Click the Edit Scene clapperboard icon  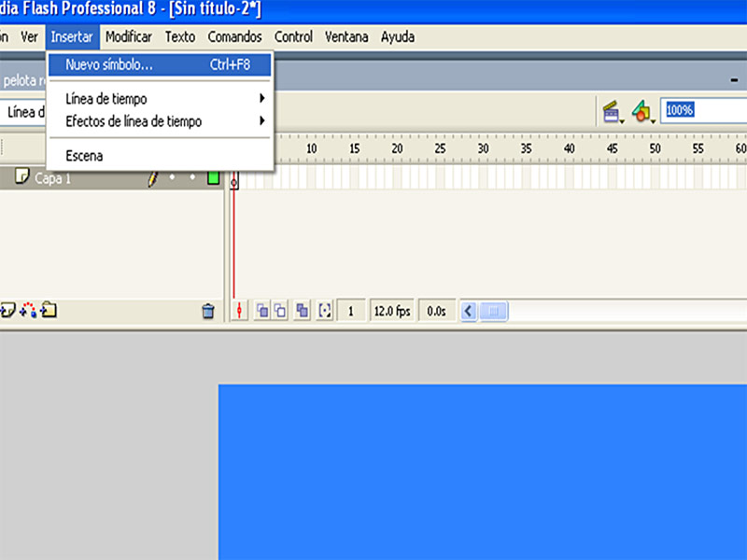[613, 112]
